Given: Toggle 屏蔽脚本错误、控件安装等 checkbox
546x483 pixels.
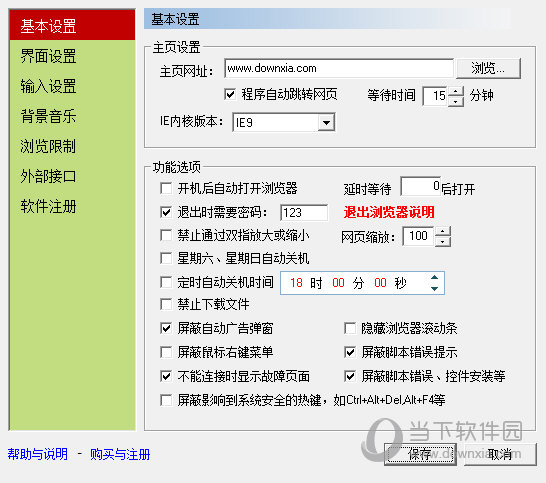Looking at the screenshot, I should click(350, 376).
